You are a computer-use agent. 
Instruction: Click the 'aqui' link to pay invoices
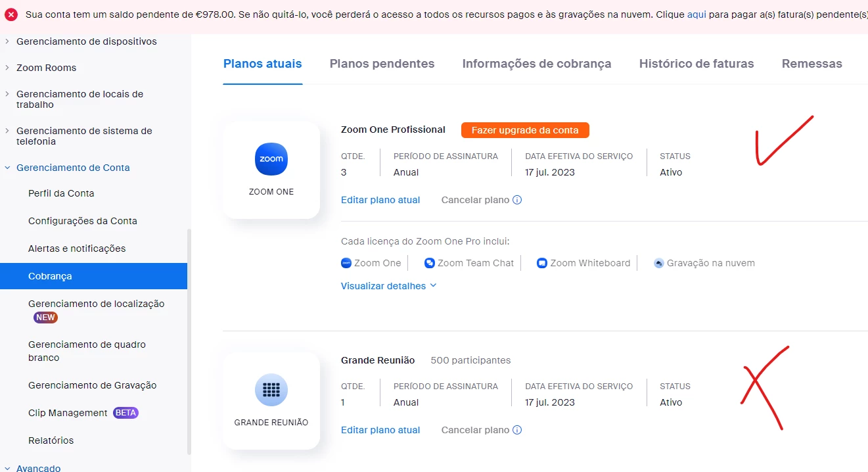click(x=697, y=14)
